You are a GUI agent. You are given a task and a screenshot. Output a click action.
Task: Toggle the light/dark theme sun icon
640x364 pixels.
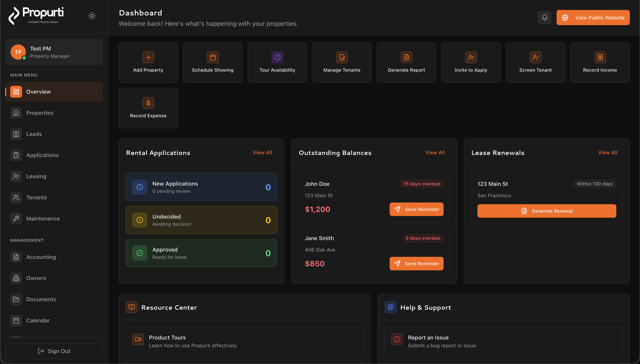pos(92,16)
